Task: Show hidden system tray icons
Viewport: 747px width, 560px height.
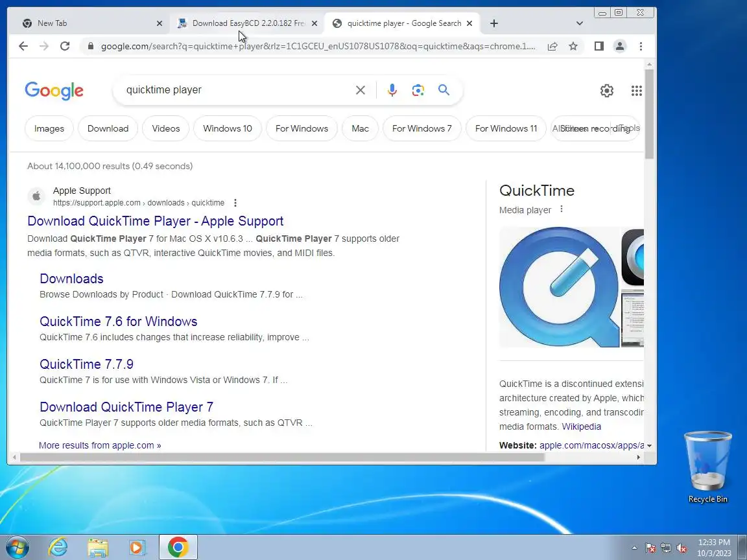Action: click(634, 548)
